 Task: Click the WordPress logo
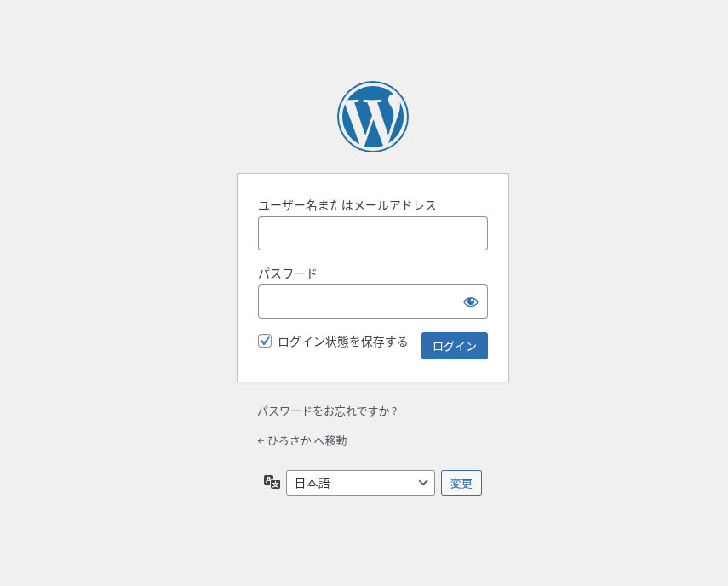point(373,117)
